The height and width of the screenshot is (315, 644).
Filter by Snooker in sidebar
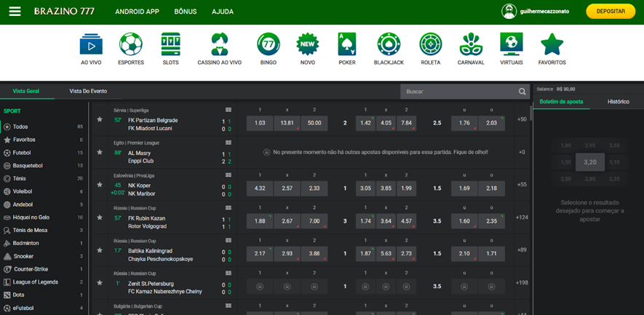coord(43,256)
